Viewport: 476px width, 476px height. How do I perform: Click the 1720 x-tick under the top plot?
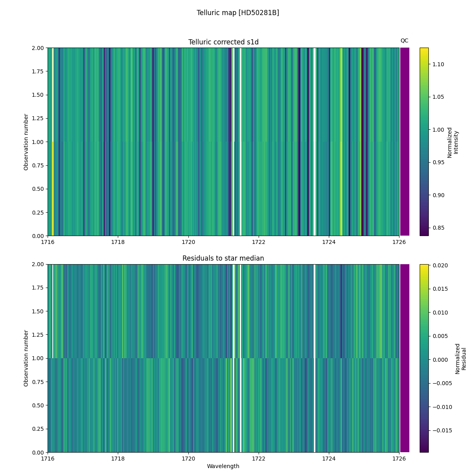(x=188, y=242)
